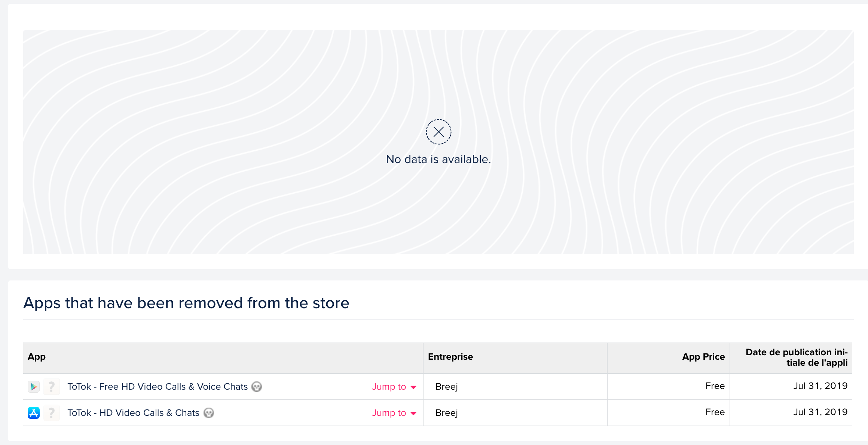Screen dimensions: 868x445
Task: Click the red arrow next to first Jump to
Action: (x=413, y=387)
